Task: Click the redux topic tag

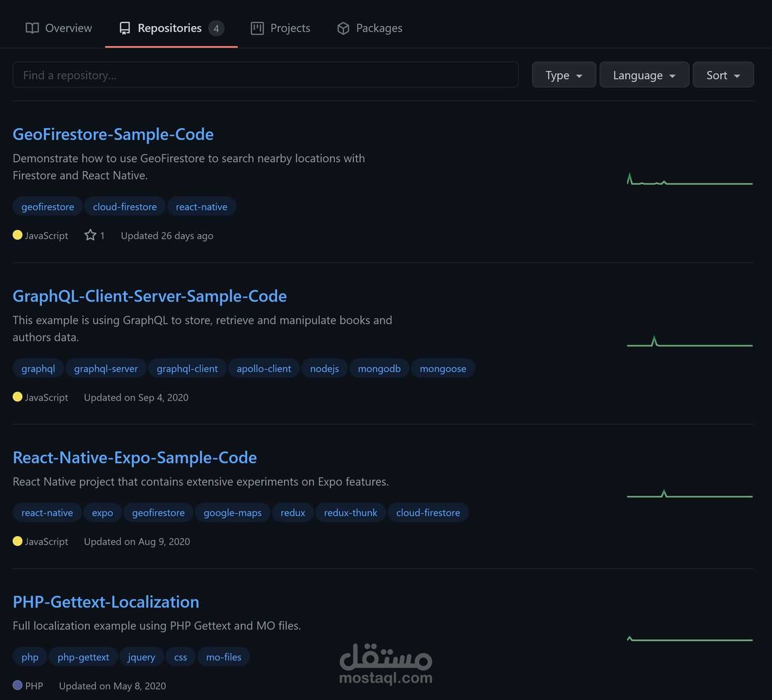Action: click(293, 513)
